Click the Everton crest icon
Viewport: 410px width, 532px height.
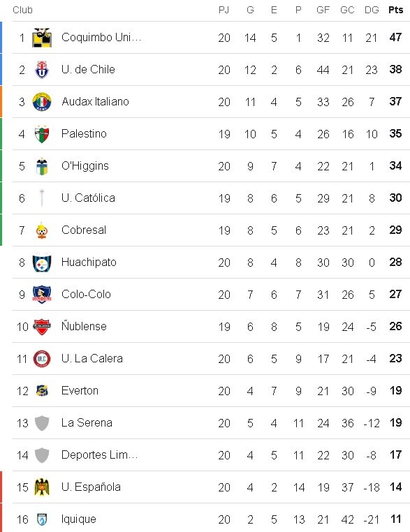click(x=42, y=391)
